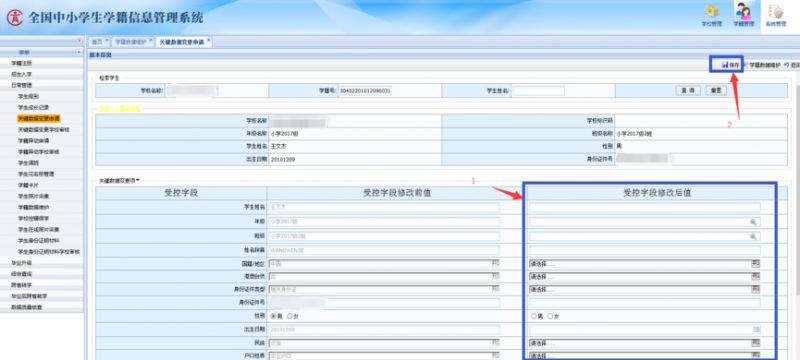The height and width of the screenshot is (360, 800).
Task: Click the 返回 back arrow in toolbar
Action: (x=786, y=65)
